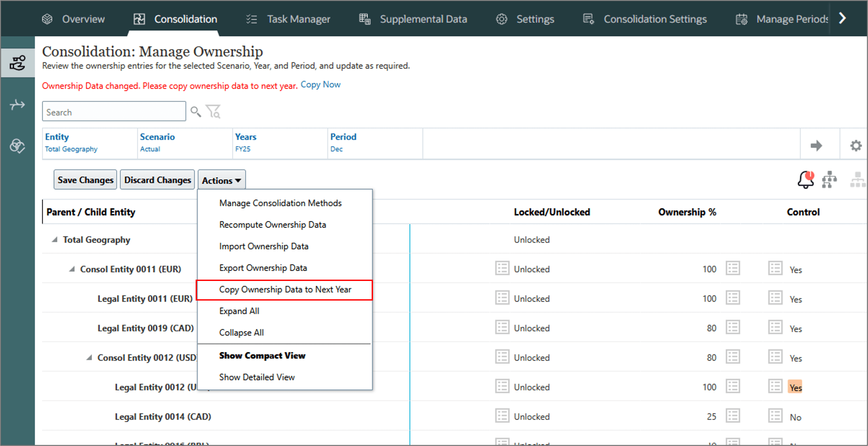This screenshot has height=446, width=868.
Task: Click the Data Status sidebar icon
Action: click(17, 146)
